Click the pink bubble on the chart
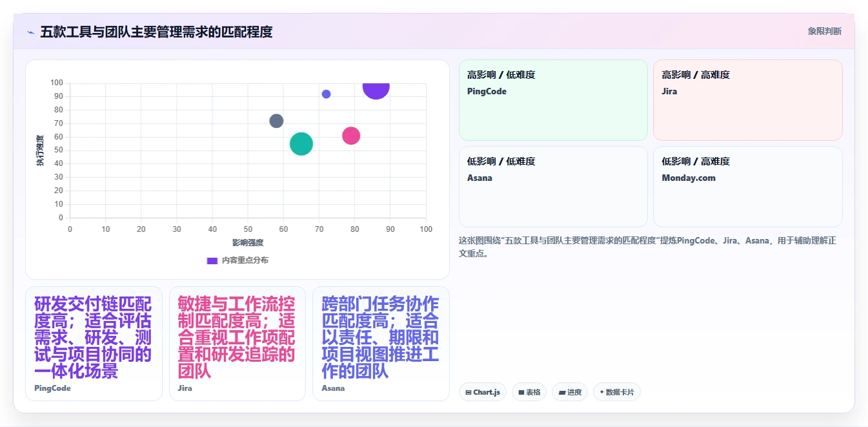The image size is (868, 427). point(350,136)
